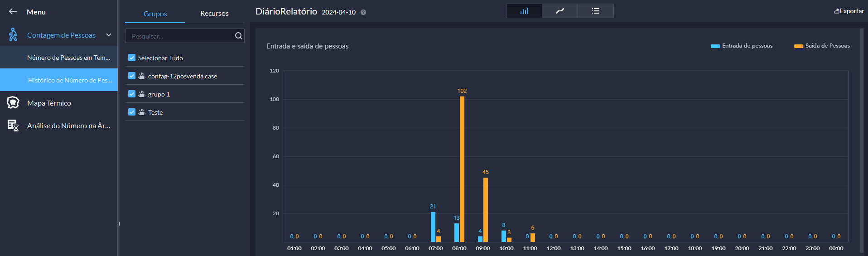Click the orange 102 bar at 08:00
This screenshot has height=256, width=868.
[462, 169]
